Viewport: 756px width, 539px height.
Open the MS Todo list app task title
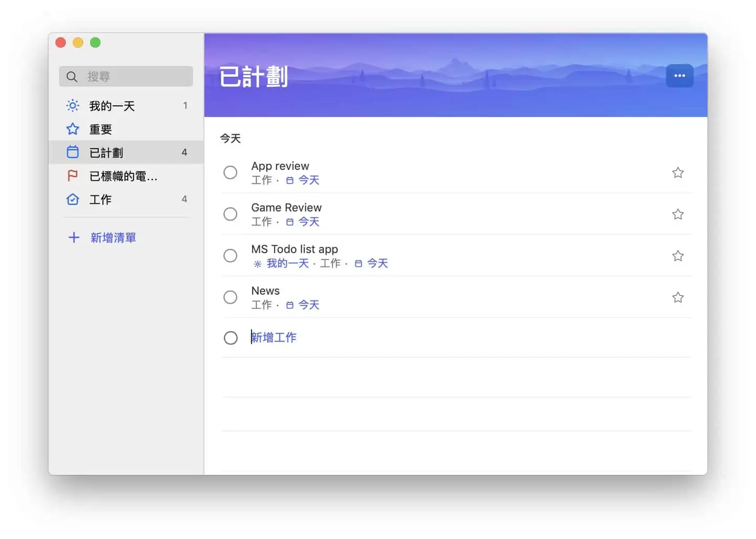295,249
